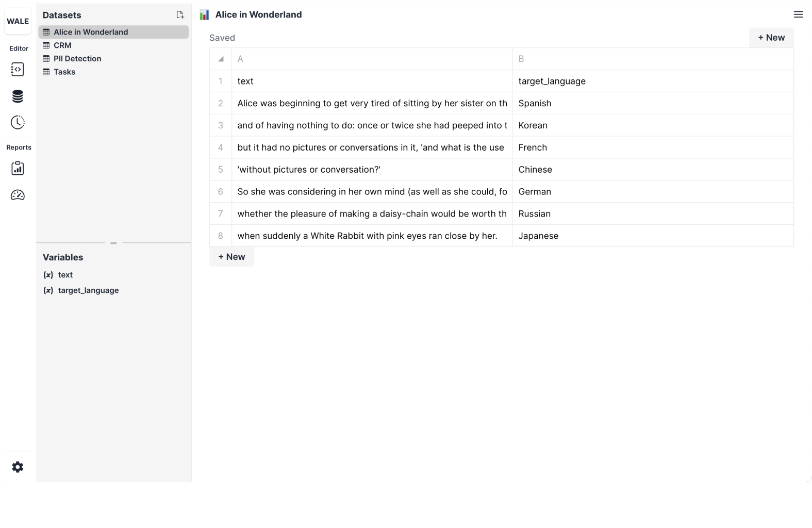Select all cells via corner triangle
Viewport: 812px width, 528px height.
221,59
